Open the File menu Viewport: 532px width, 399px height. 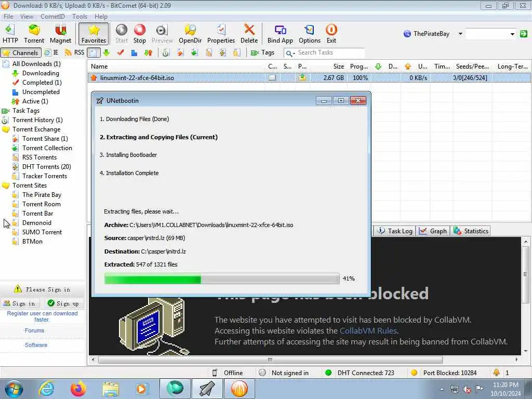[x=8, y=16]
